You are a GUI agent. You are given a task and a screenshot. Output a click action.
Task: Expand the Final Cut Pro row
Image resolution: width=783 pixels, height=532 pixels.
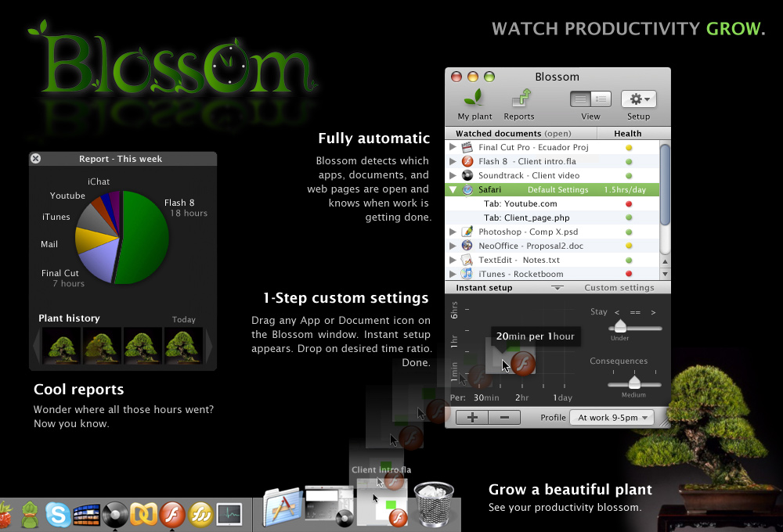pyautogui.click(x=453, y=147)
